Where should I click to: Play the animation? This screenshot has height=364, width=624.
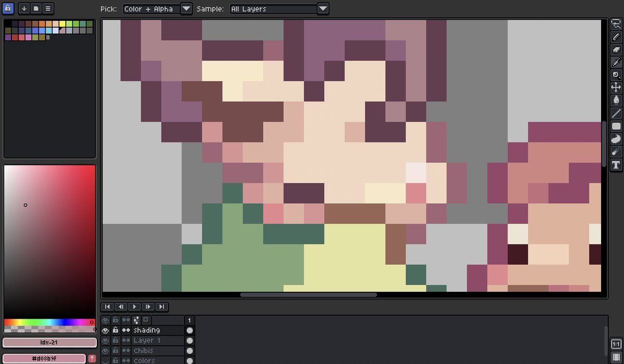click(134, 307)
